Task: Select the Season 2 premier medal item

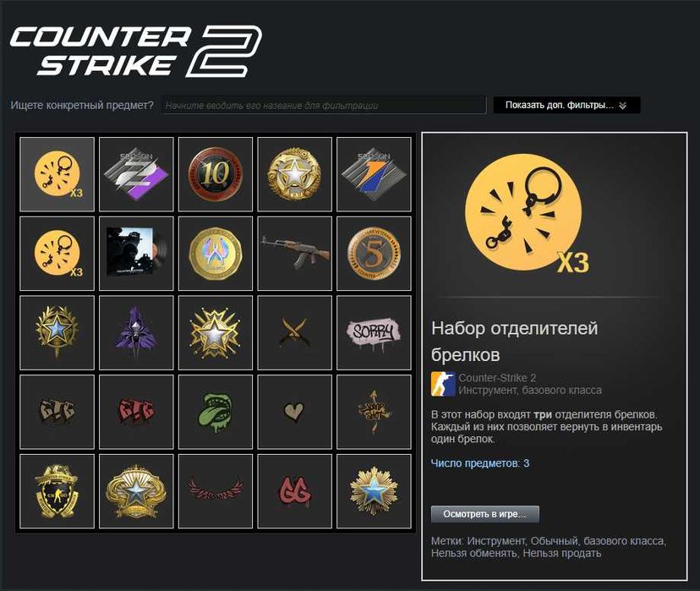Action: (x=136, y=174)
